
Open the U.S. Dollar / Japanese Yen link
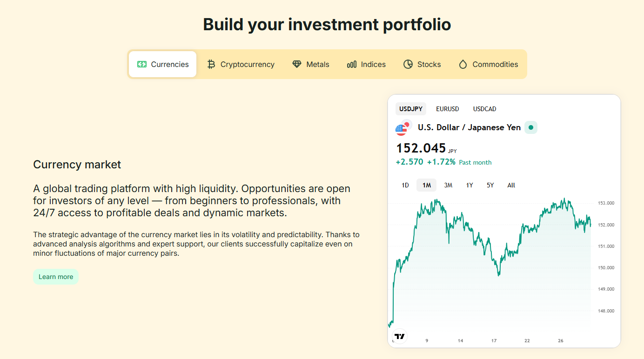(x=469, y=127)
